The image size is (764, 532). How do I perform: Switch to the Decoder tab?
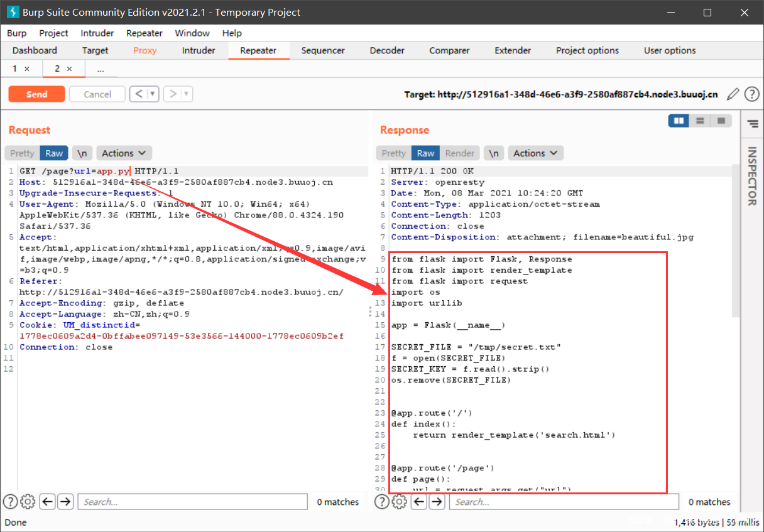(x=387, y=50)
